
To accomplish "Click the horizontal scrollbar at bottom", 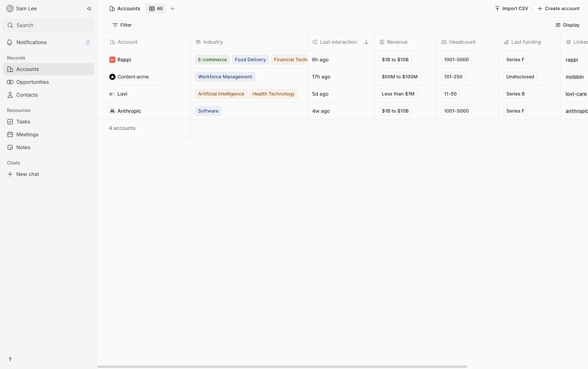I will pyautogui.click(x=282, y=367).
